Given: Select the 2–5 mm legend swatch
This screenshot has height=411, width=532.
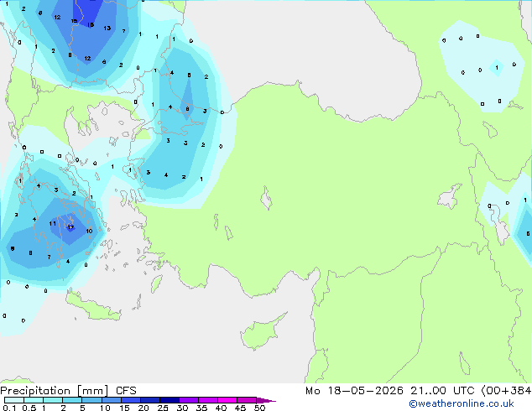Looking at the screenshot, I should pyautogui.click(x=72, y=400).
